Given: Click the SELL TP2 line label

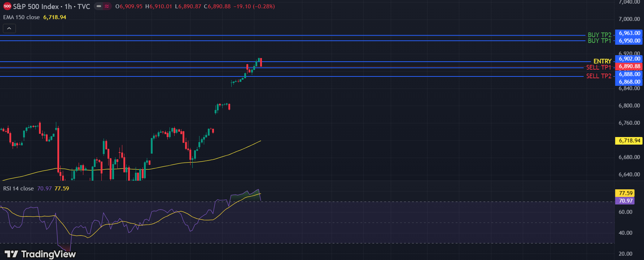Looking at the screenshot, I should tap(599, 76).
